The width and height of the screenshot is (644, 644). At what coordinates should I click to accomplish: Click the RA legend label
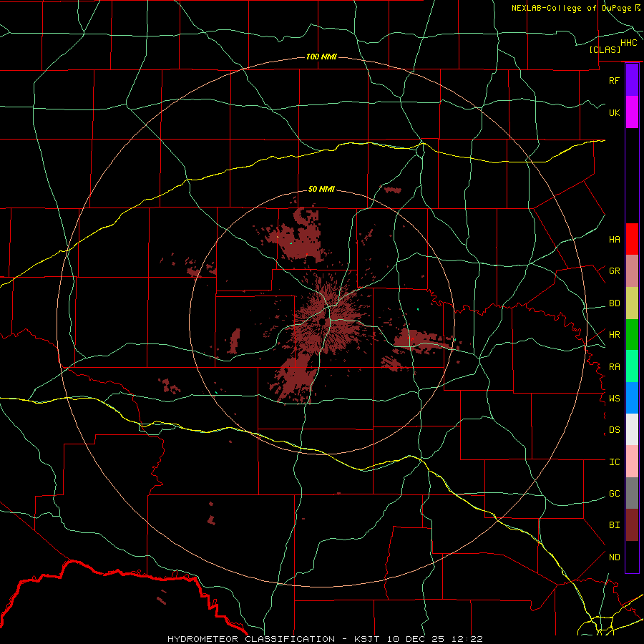tap(614, 367)
